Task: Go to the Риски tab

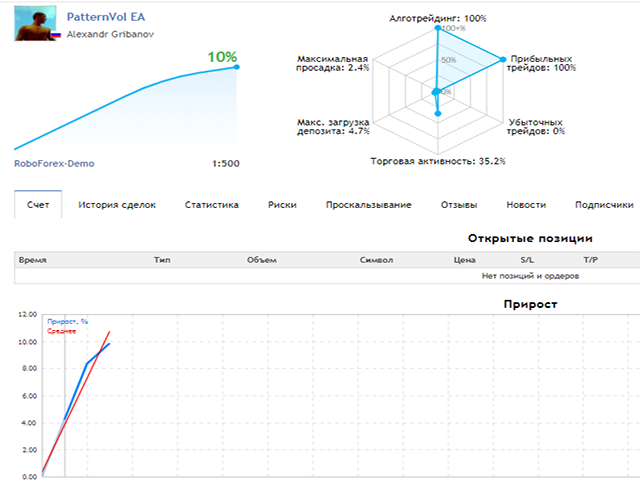Action: 282,205
